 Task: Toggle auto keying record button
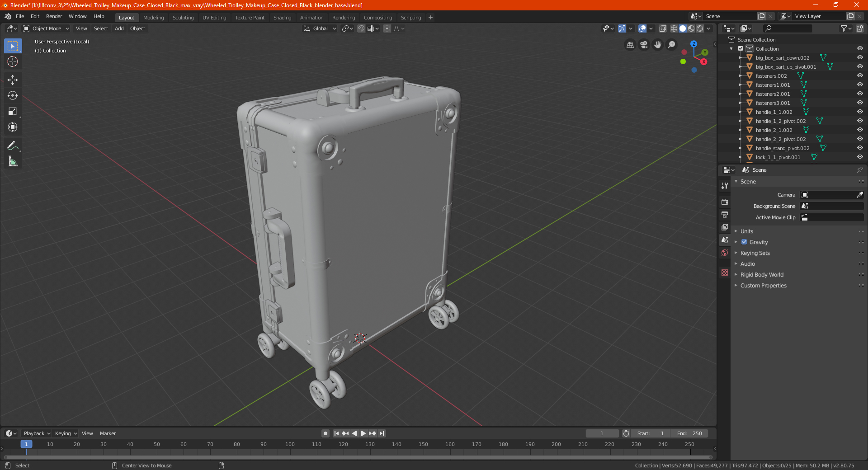point(325,433)
